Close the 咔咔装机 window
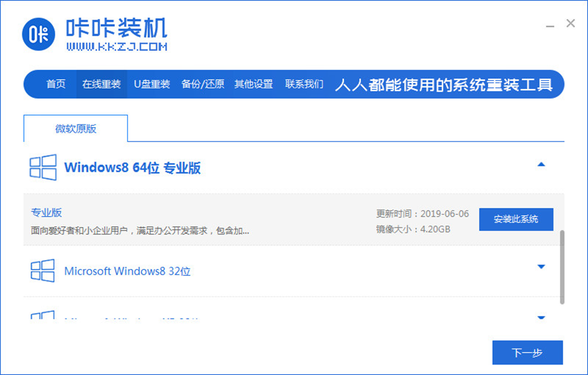 [570, 24]
